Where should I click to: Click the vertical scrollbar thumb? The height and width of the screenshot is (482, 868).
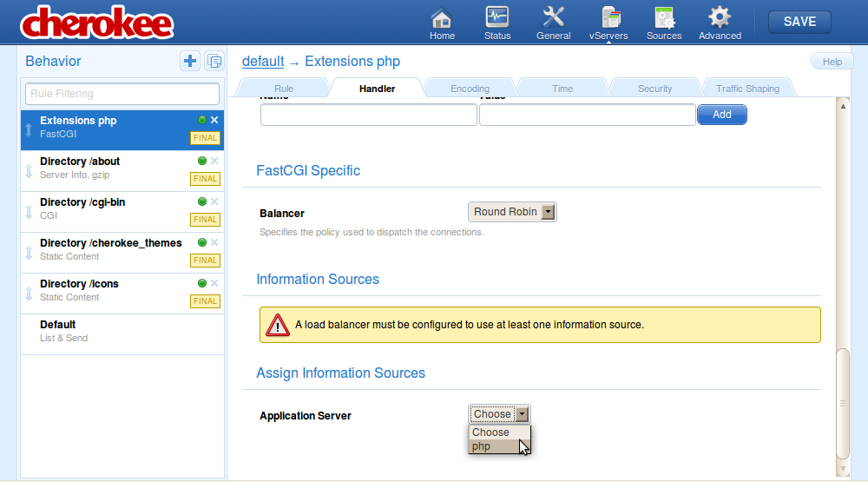[x=843, y=403]
